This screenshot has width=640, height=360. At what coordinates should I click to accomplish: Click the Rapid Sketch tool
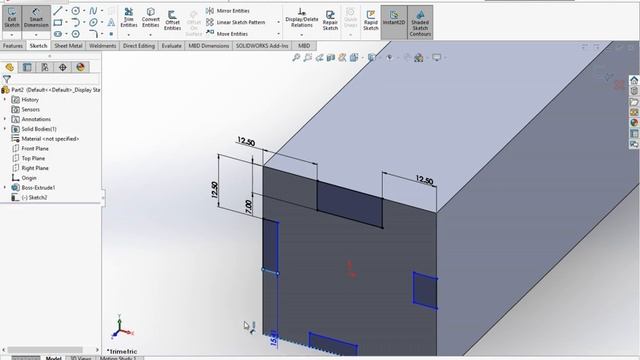click(371, 20)
